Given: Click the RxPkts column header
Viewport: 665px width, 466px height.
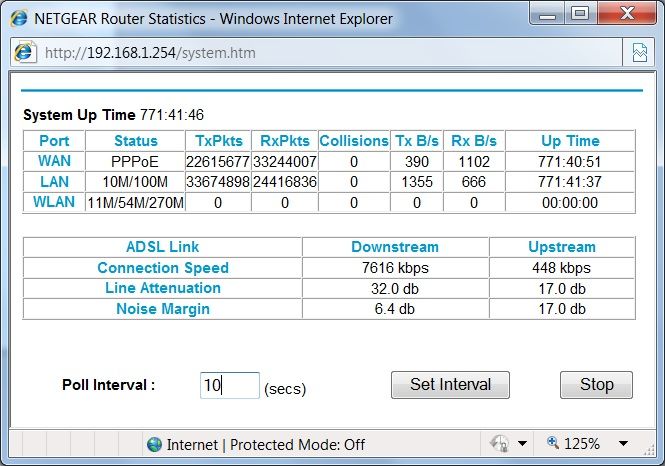Looking at the screenshot, I should [x=285, y=141].
